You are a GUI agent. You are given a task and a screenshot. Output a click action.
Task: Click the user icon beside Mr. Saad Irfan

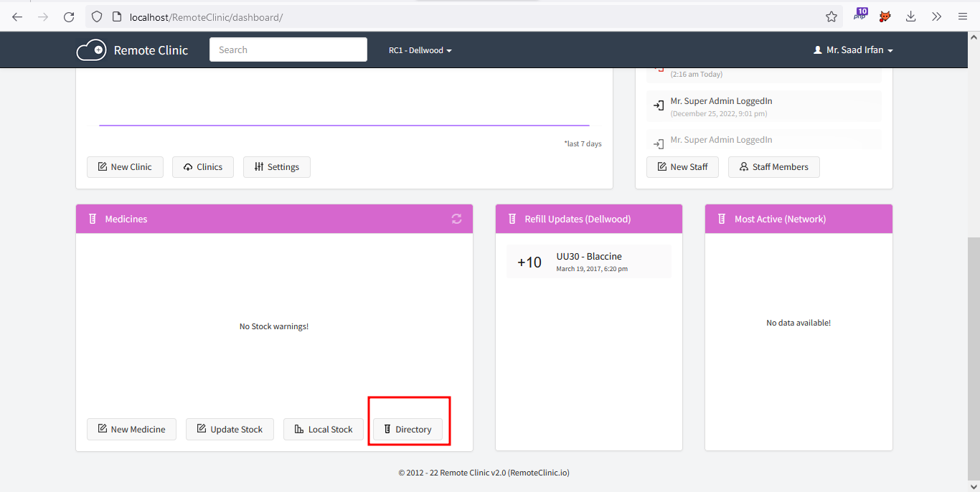pos(817,50)
